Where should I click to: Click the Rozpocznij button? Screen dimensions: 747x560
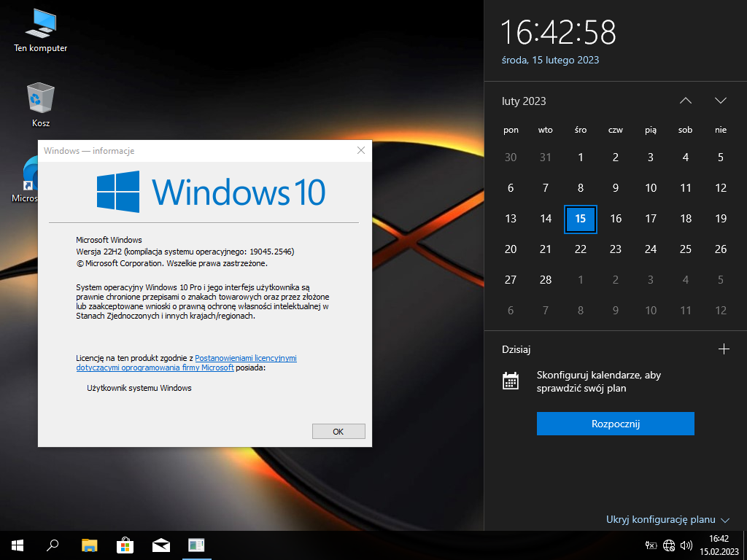click(x=615, y=424)
